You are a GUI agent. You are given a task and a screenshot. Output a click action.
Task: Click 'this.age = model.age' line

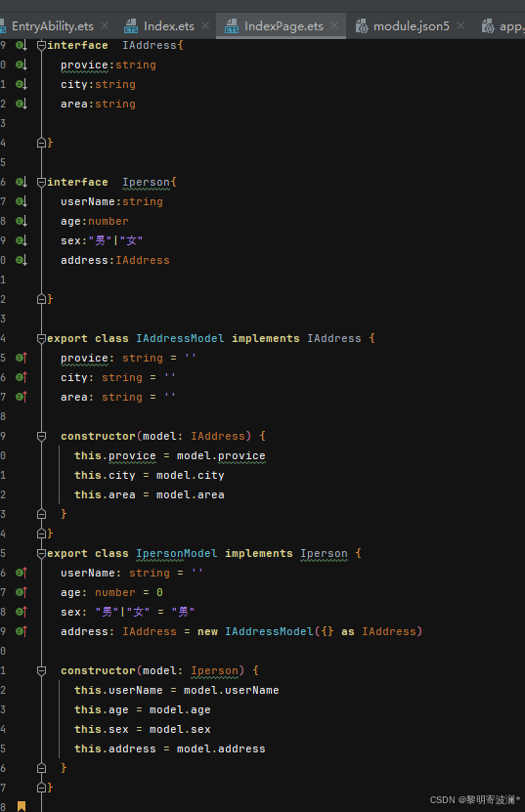[x=143, y=710]
